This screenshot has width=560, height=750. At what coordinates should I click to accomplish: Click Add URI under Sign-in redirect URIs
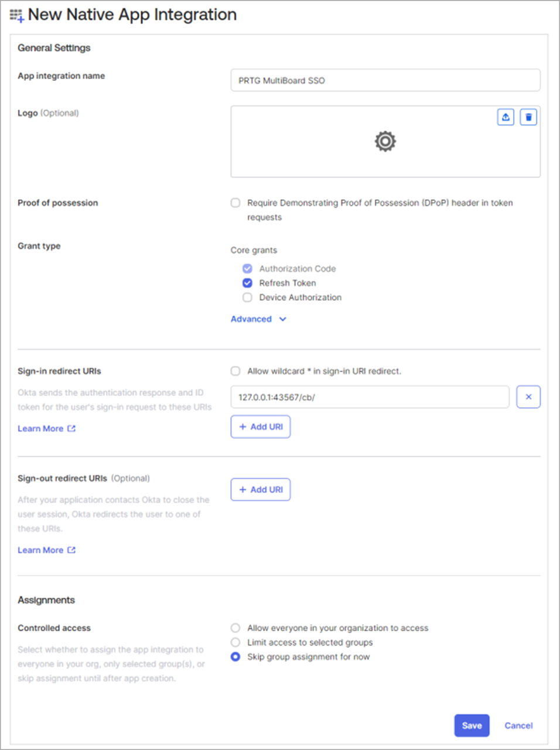pyautogui.click(x=261, y=427)
